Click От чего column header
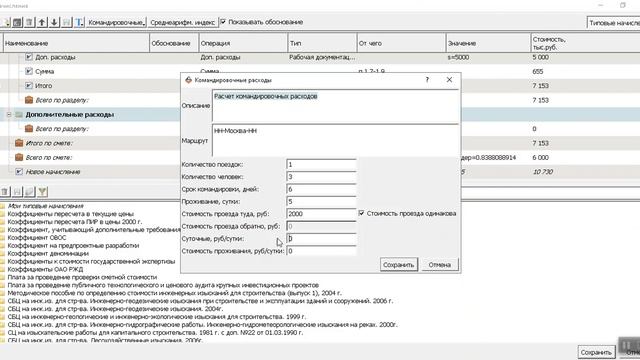Screen dimensions: 640x360 point(401,43)
